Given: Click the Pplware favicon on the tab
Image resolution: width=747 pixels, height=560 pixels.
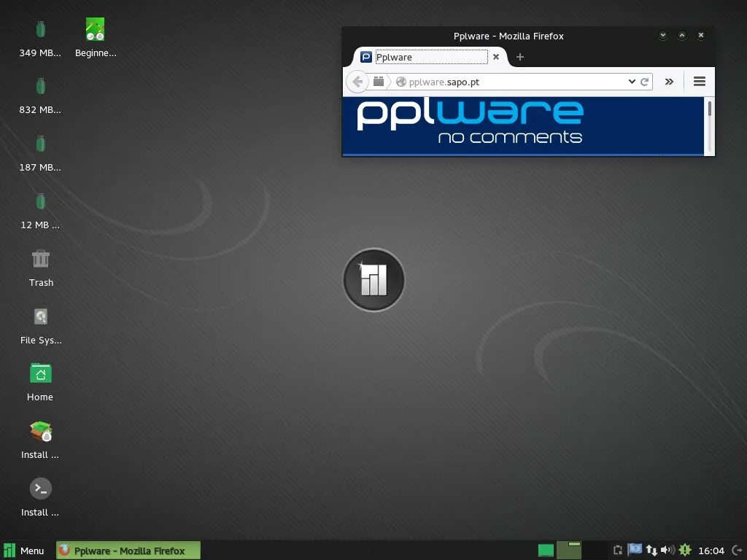Looking at the screenshot, I should [x=366, y=57].
